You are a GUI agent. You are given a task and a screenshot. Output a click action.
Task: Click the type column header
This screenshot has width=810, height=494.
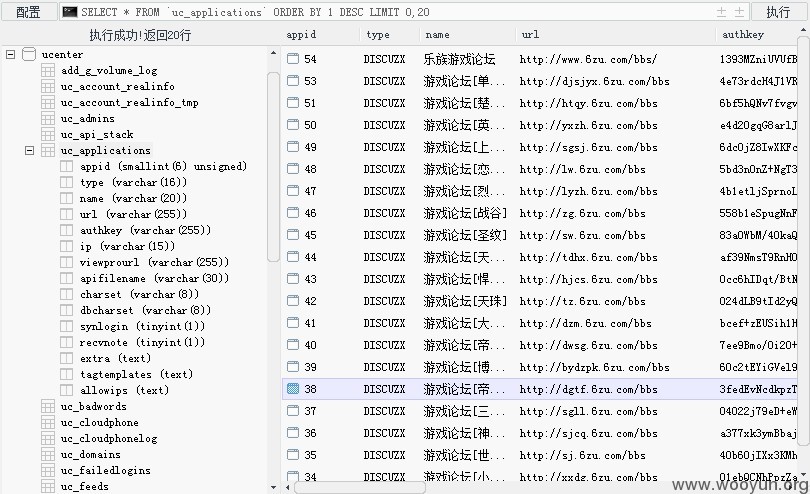[378, 35]
